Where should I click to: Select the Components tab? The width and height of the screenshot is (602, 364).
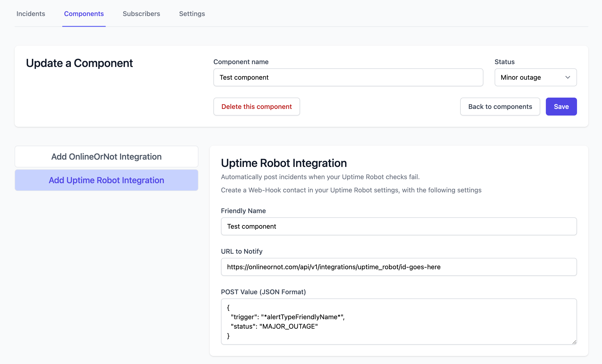click(x=84, y=14)
